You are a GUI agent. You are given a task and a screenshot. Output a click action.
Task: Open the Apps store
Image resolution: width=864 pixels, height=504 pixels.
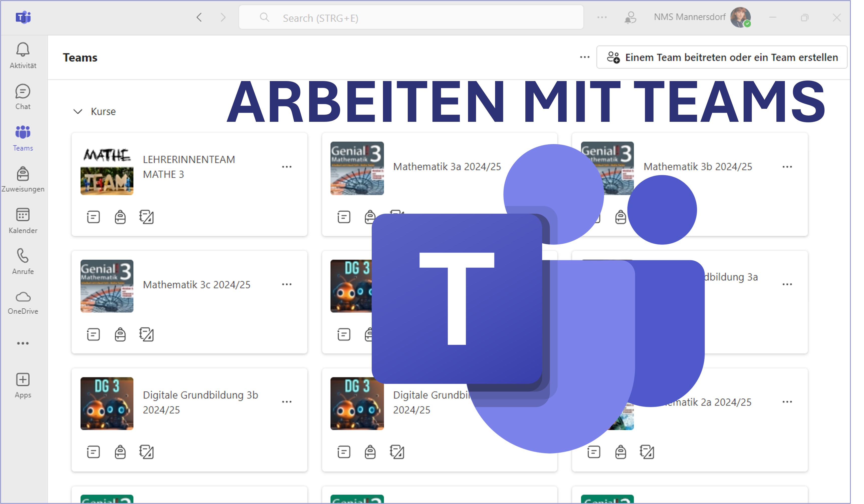(x=23, y=385)
